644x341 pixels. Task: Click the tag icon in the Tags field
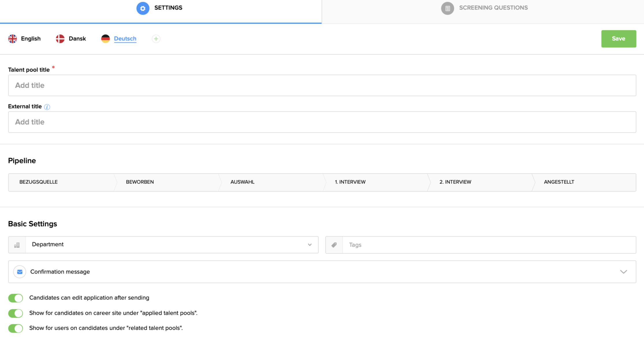point(334,245)
